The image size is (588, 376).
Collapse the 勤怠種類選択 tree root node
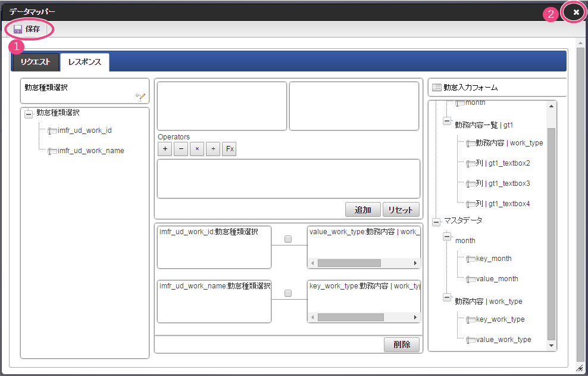click(x=29, y=113)
